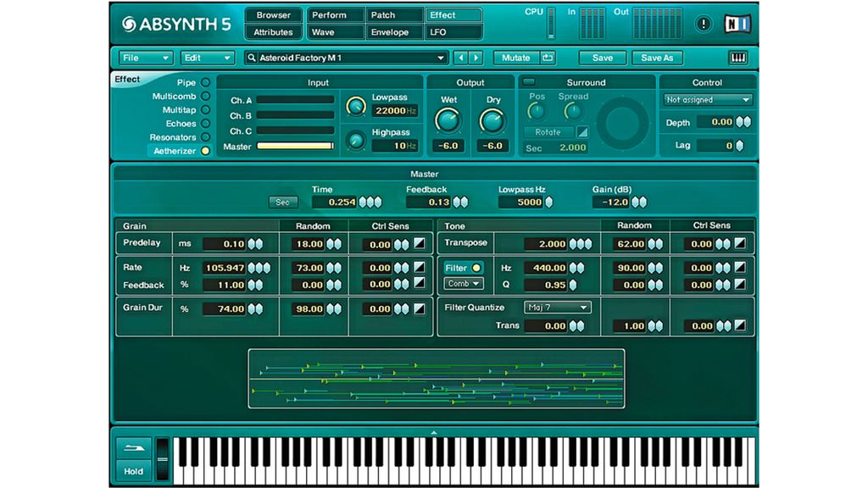Open the virtual keyboard icon top right

[x=737, y=58]
